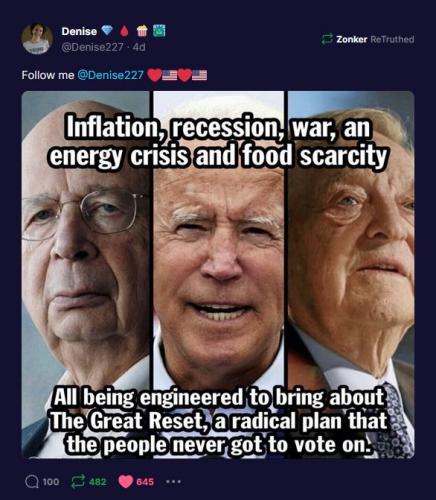The height and width of the screenshot is (500, 436).
Task: Toggle the pink heart like button
Action: tap(126, 482)
